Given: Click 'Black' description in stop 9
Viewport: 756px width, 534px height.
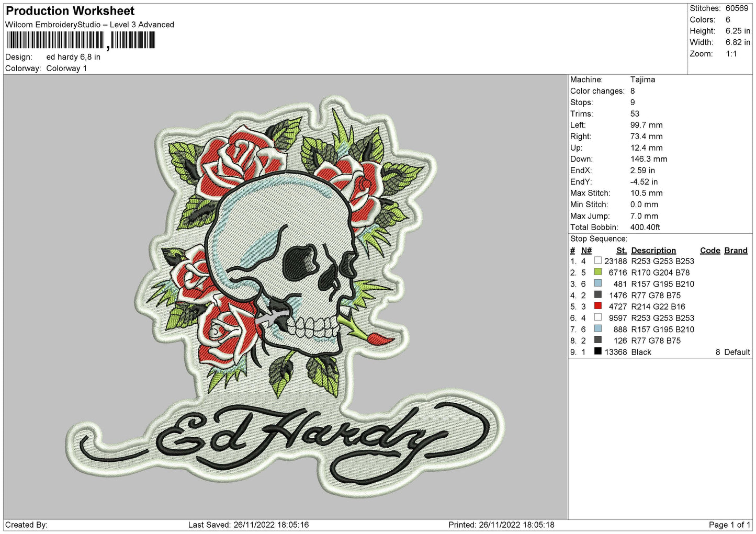Looking at the screenshot, I should point(641,352).
